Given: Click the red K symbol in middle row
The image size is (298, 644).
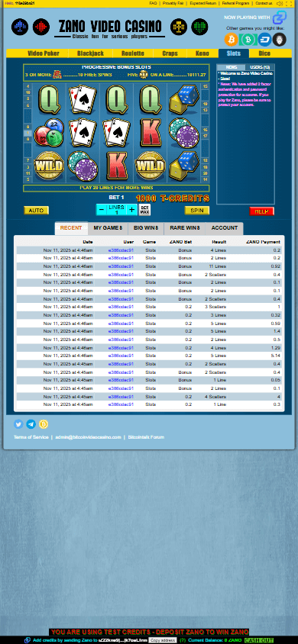Looking at the screenshot, I should pyautogui.click(x=150, y=133).
